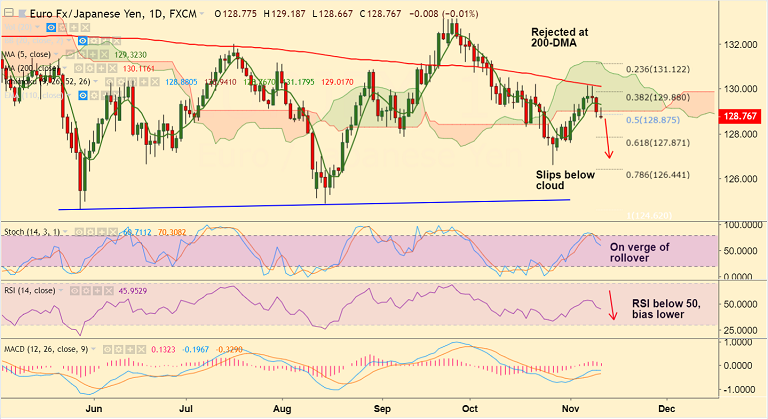The image size is (768, 419).
Task: Open settings for Stoch (14, 3, 1)
Action: [x=91, y=232]
